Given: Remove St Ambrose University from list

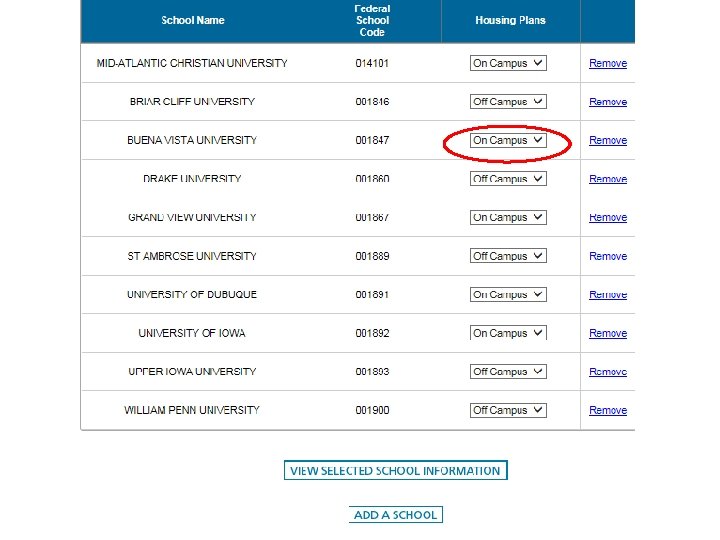Looking at the screenshot, I should (x=608, y=256).
